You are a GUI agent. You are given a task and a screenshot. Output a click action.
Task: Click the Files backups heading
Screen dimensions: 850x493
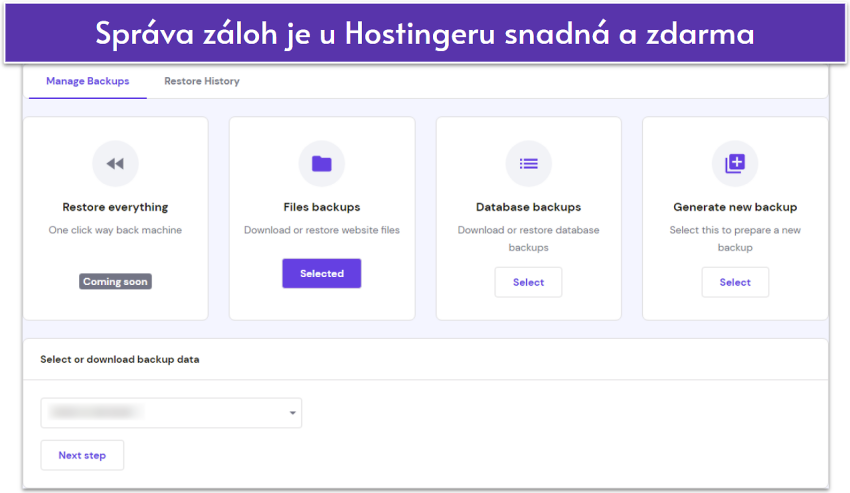click(321, 207)
